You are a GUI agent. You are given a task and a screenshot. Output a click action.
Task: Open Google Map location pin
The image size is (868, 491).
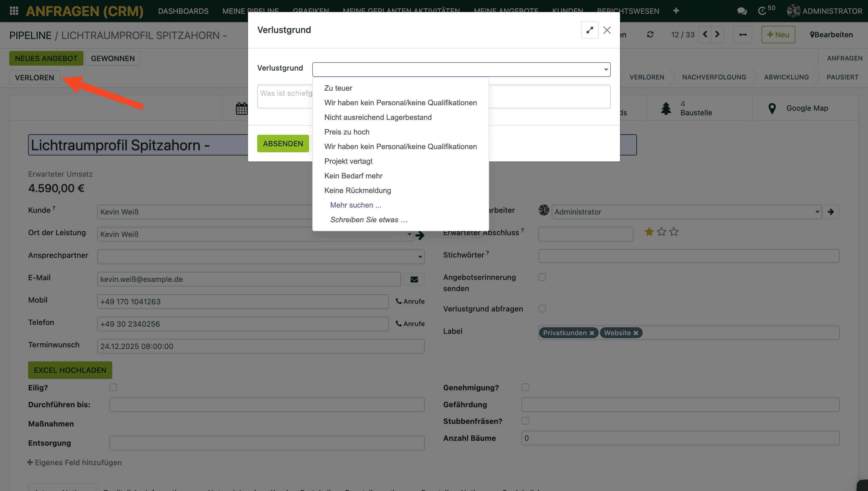click(x=772, y=108)
